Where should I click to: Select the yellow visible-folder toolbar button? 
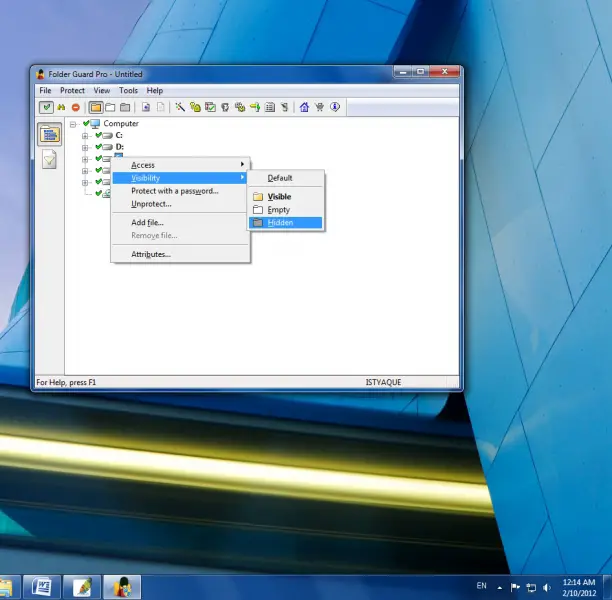96,107
